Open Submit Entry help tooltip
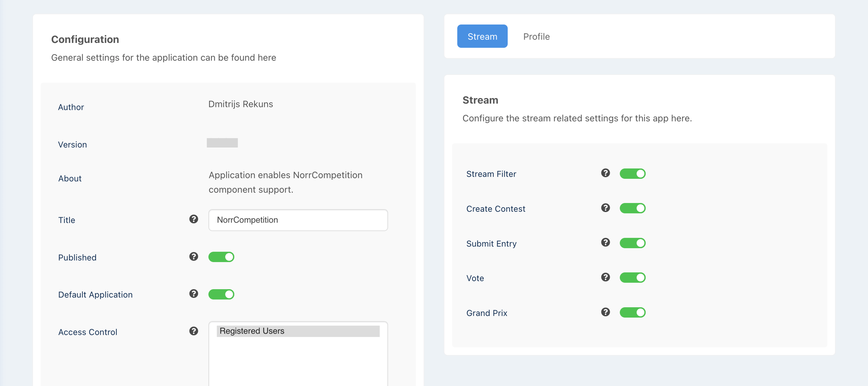The width and height of the screenshot is (868, 386). click(605, 243)
